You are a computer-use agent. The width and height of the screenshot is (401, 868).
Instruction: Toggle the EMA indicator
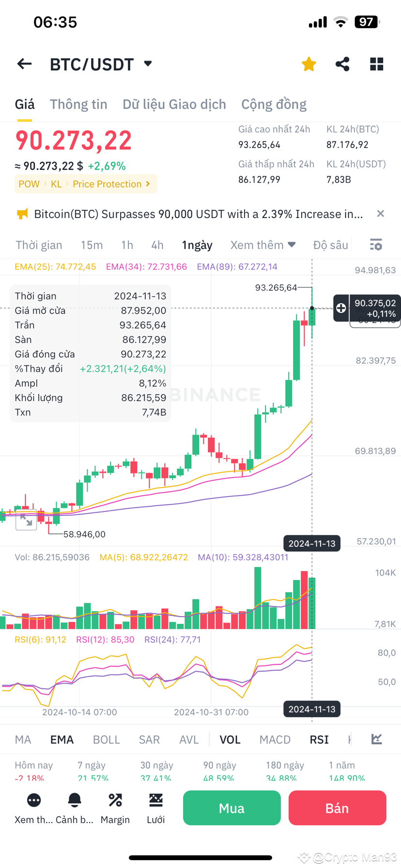pos(62,740)
